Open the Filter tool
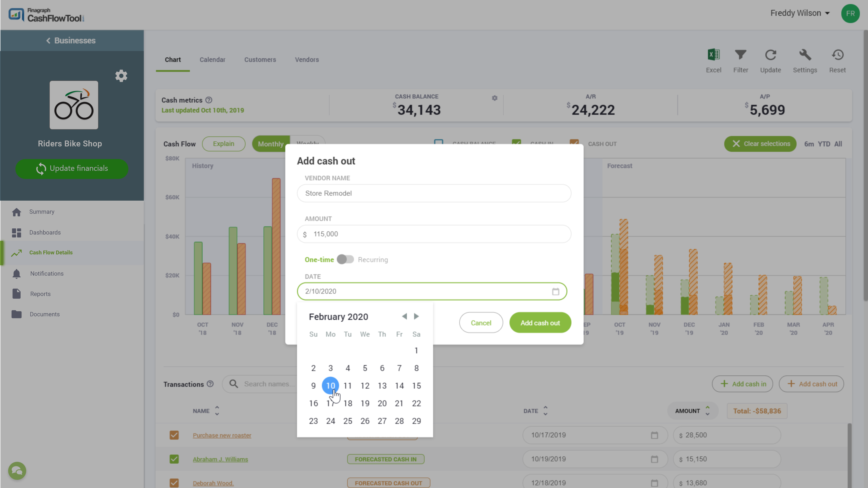 pyautogui.click(x=740, y=55)
